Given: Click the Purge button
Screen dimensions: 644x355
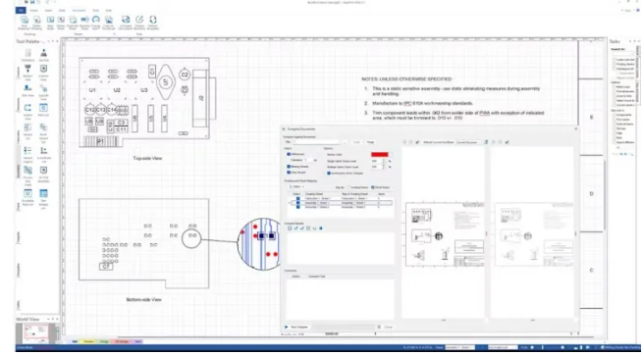Looking at the screenshot, I should pyautogui.click(x=370, y=142).
